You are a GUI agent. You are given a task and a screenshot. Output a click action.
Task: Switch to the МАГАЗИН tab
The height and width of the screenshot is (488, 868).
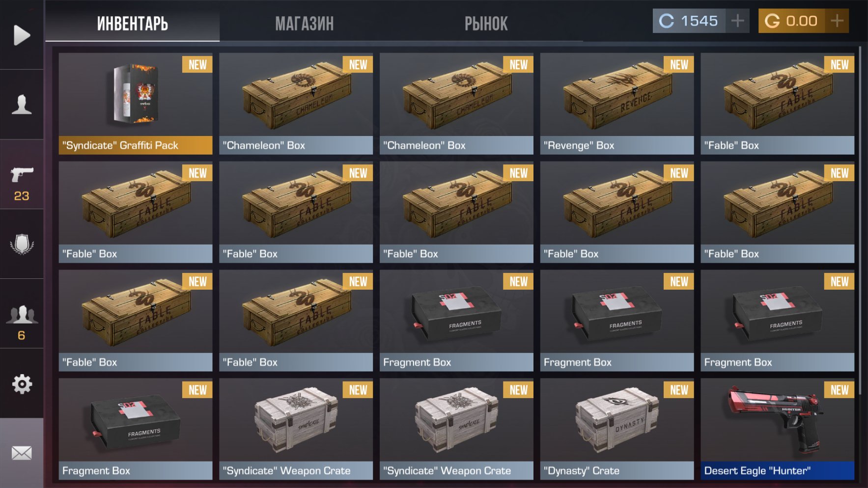pos(305,23)
